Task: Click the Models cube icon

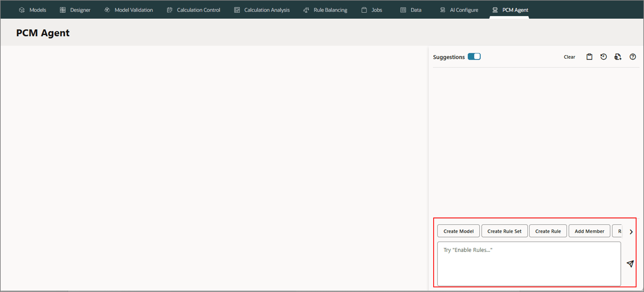Action: 22,10
